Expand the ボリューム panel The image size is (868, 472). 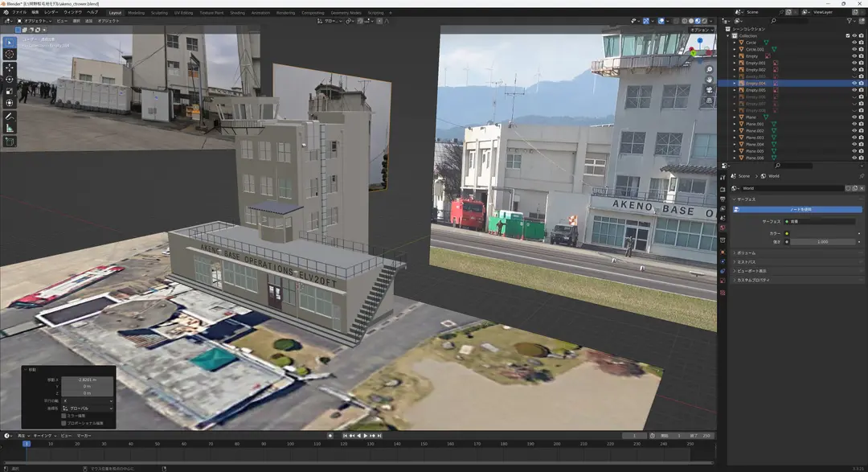tap(797, 253)
